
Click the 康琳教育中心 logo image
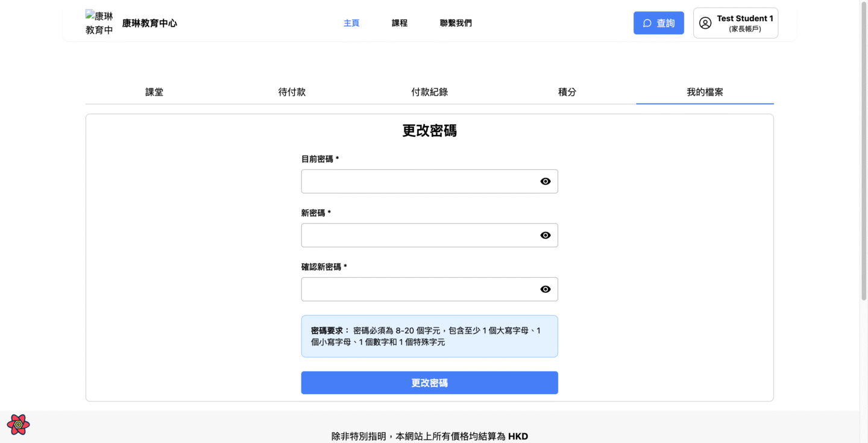pos(99,23)
